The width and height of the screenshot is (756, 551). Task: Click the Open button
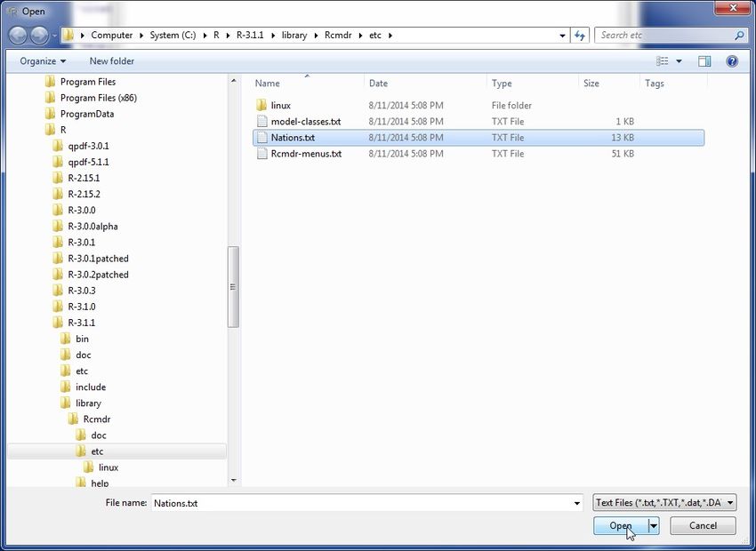click(x=621, y=525)
